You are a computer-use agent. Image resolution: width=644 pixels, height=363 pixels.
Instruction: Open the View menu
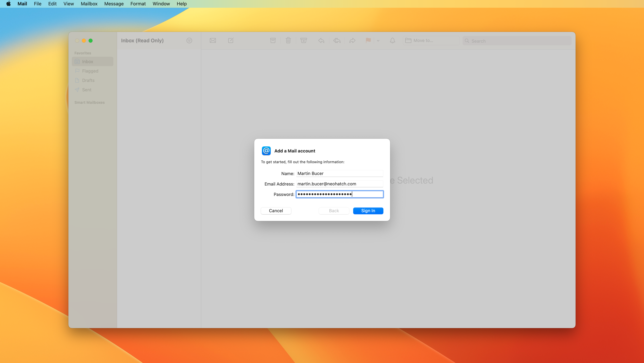tap(68, 4)
